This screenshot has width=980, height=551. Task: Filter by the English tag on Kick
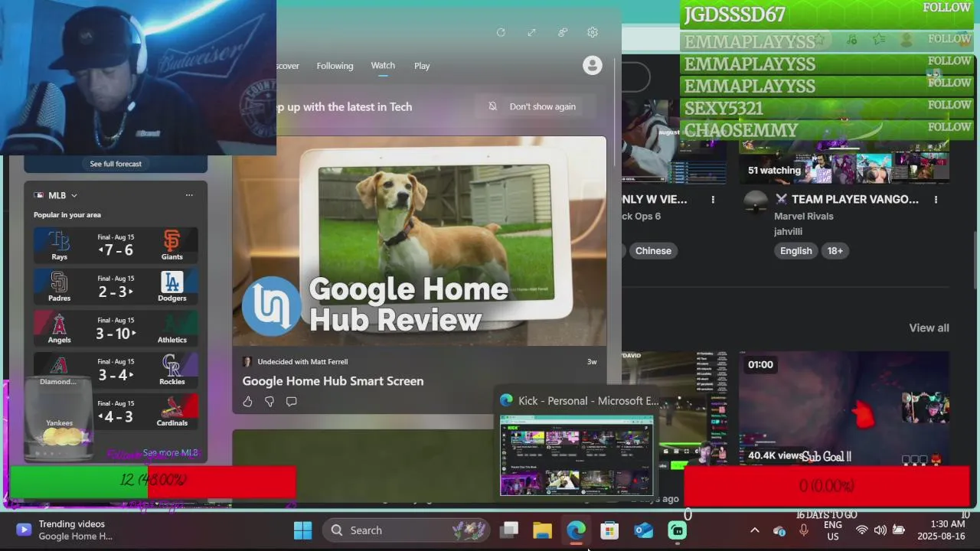[x=795, y=251]
